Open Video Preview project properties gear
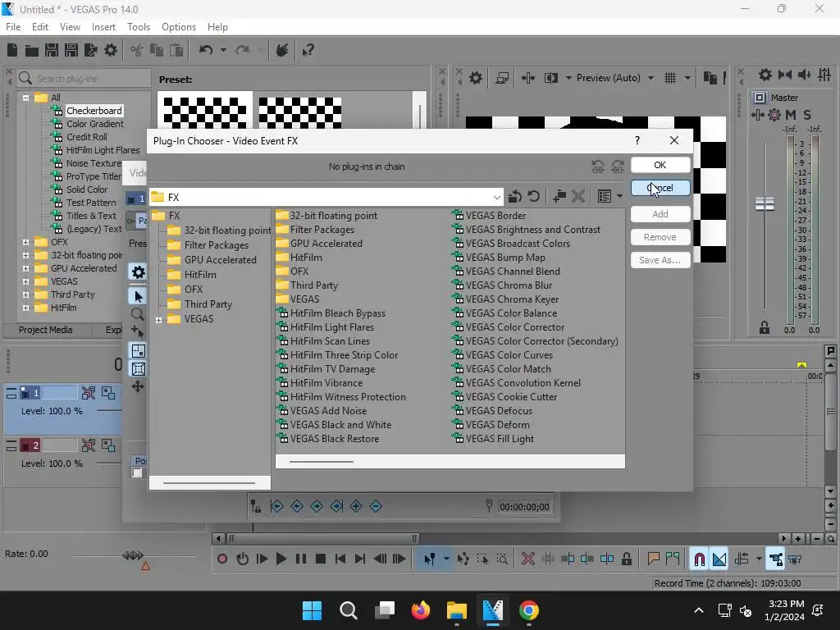The image size is (840, 630). (475, 78)
